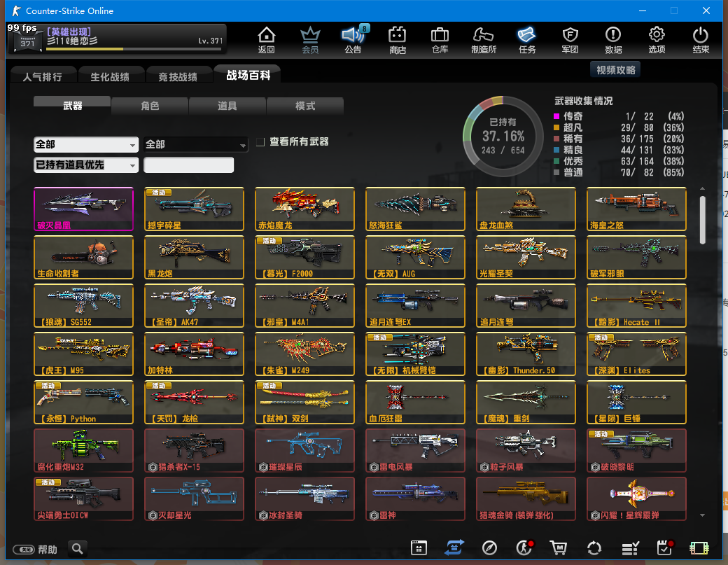Switch to the 生化战绩 tab
The width and height of the screenshot is (728, 565).
coord(110,76)
